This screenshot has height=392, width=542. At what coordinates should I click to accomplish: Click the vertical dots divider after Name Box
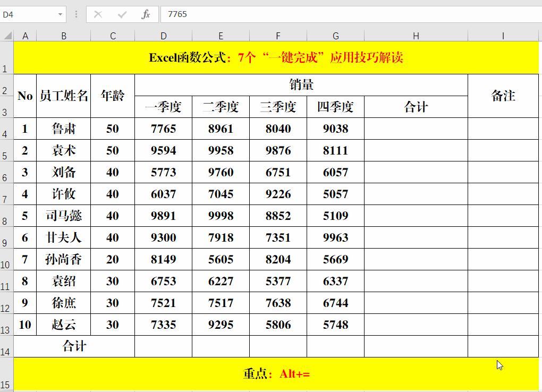[x=76, y=14]
